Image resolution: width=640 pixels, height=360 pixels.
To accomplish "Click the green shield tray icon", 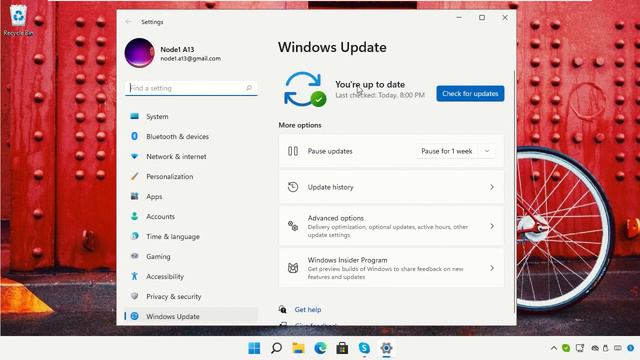I will click(x=566, y=348).
